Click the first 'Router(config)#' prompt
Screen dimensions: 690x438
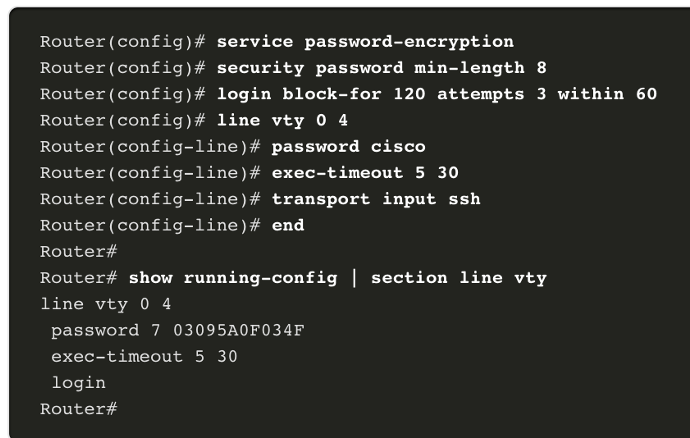[x=123, y=42]
